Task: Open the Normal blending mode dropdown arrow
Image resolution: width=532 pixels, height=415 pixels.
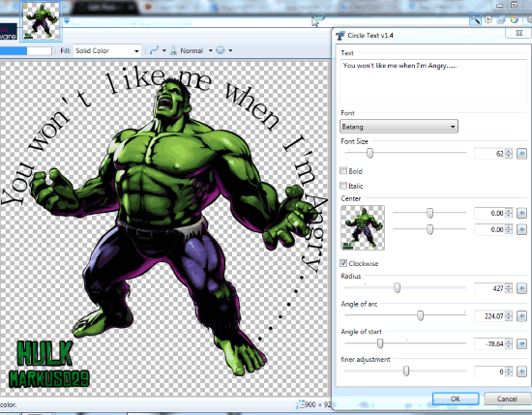Action: (x=210, y=50)
